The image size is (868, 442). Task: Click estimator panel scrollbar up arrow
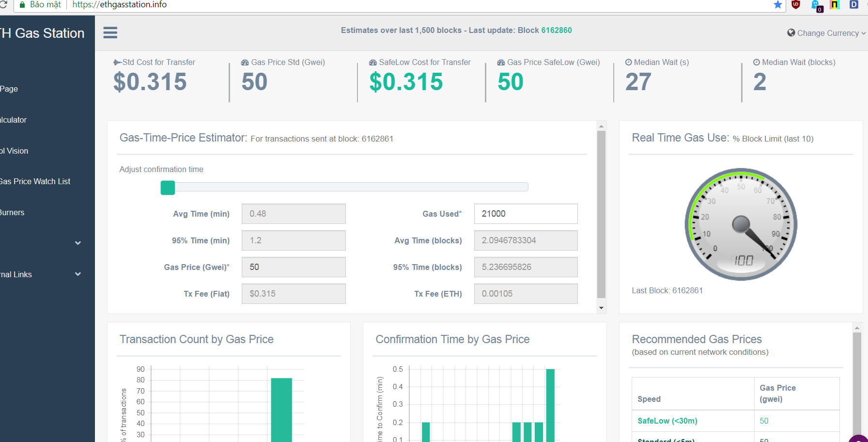pyautogui.click(x=601, y=126)
